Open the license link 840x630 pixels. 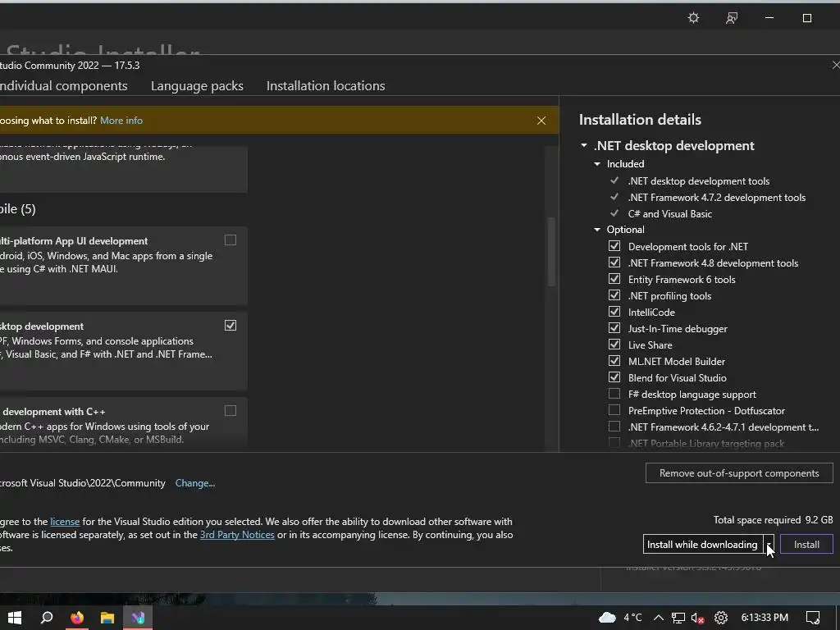click(x=65, y=521)
